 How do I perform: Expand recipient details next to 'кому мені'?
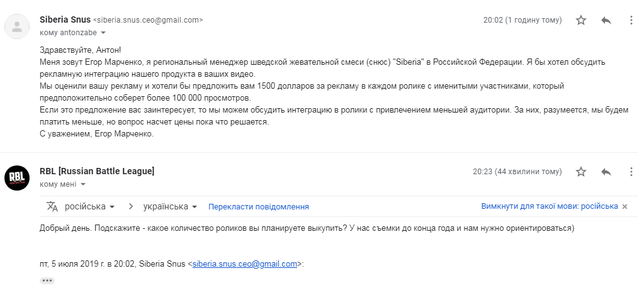pyautogui.click(x=83, y=184)
